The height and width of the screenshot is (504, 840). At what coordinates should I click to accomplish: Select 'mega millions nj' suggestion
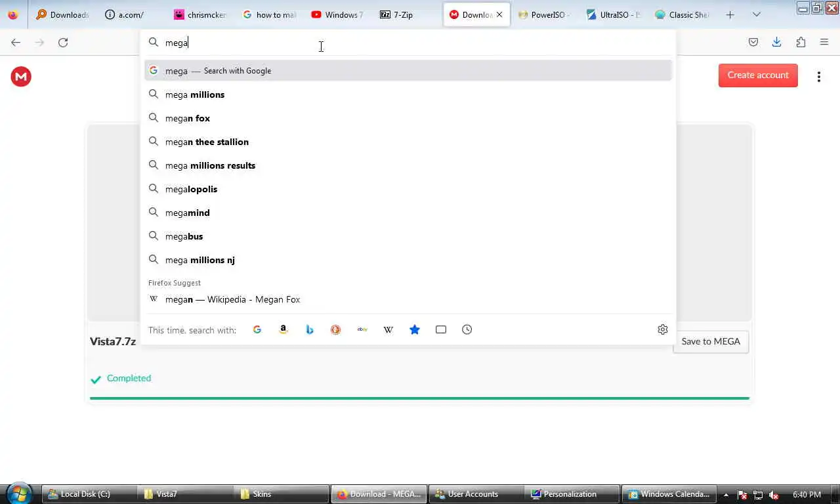(408, 260)
